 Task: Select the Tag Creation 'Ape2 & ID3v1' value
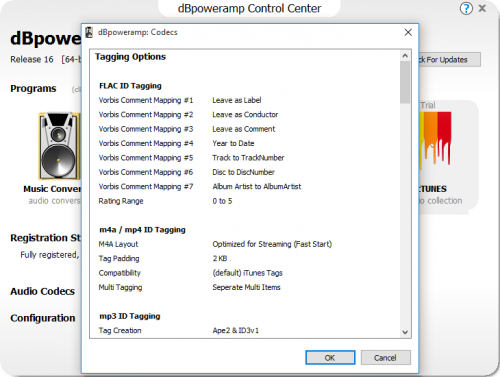235,330
